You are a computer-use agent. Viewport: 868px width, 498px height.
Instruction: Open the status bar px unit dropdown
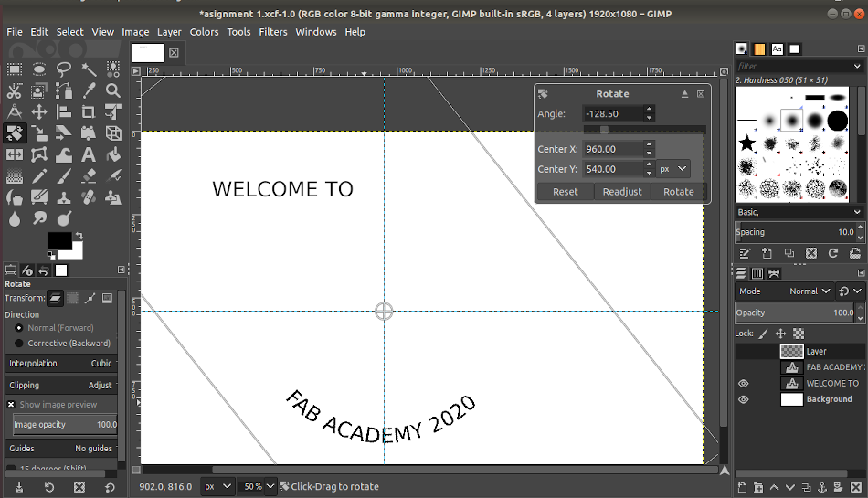pyautogui.click(x=217, y=486)
